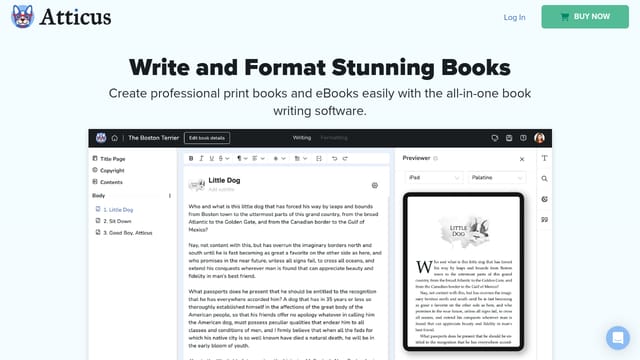Open the Title Page section

pyautogui.click(x=109, y=159)
